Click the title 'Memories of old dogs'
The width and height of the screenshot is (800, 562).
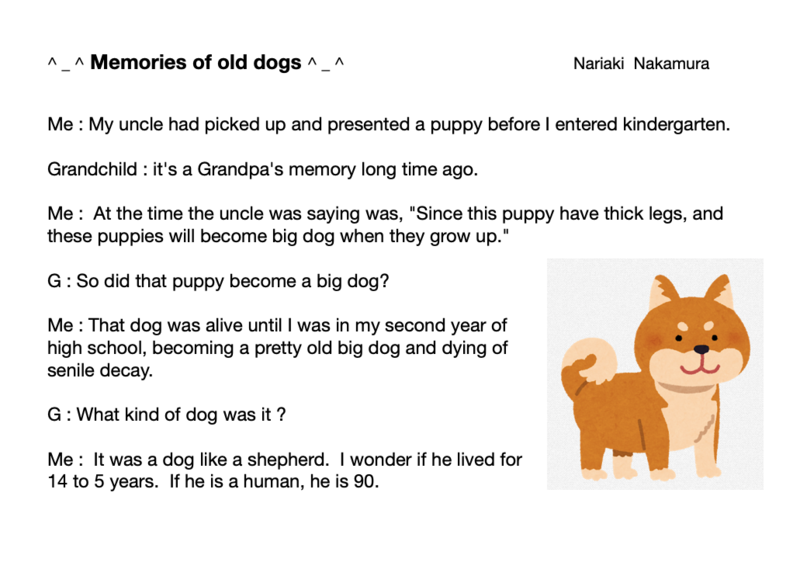[x=196, y=62]
